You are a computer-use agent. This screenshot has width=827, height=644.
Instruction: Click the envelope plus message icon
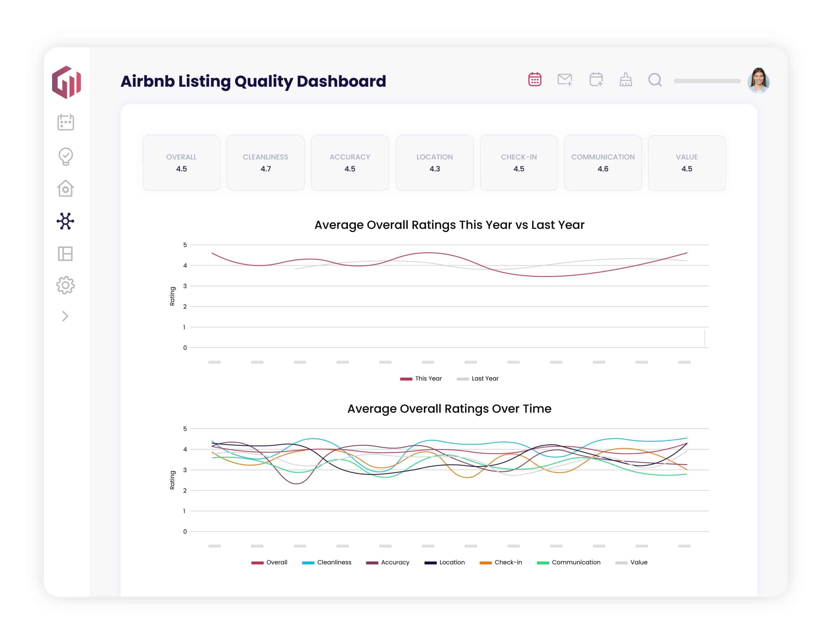point(565,80)
